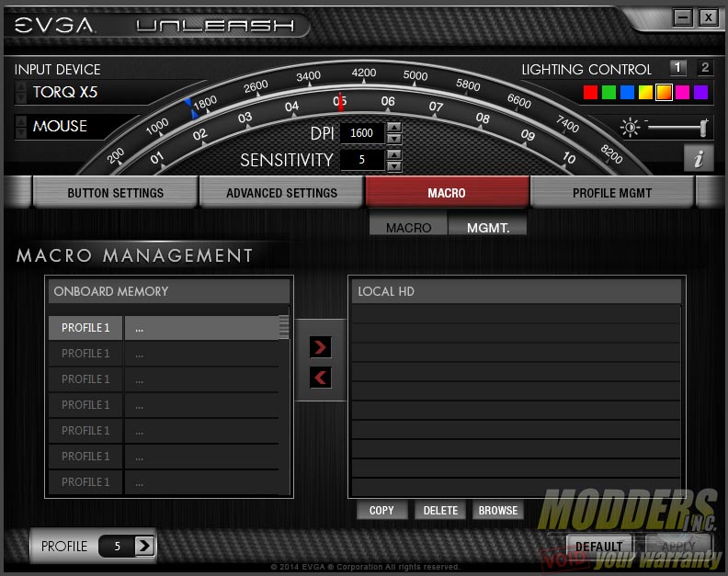Pick the purple lighting color

(700, 93)
